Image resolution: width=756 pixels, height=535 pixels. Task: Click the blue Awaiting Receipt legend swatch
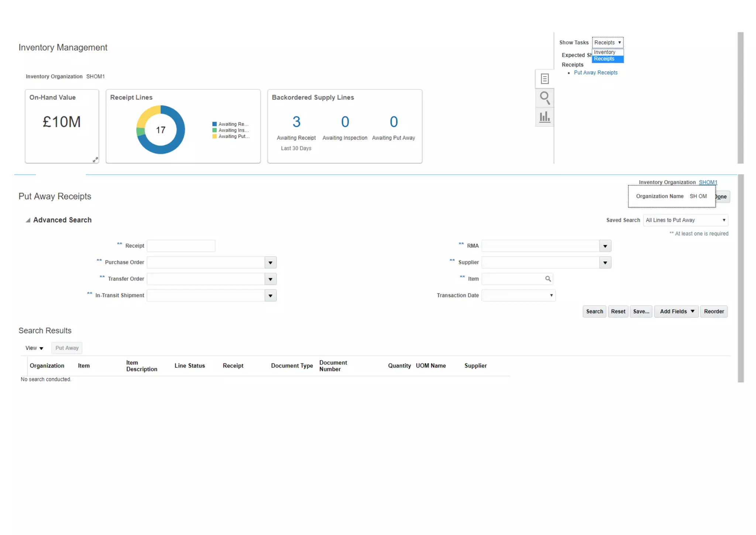[x=214, y=124]
